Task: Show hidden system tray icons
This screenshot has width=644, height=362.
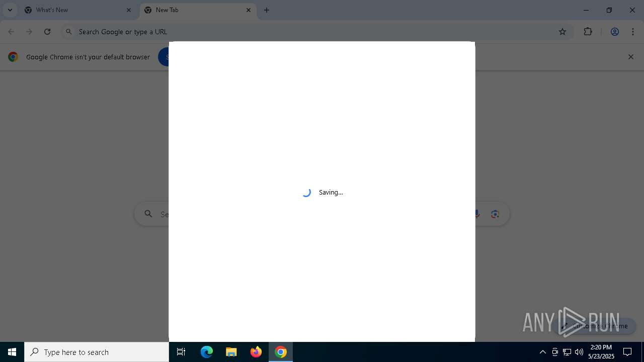Action: (x=542, y=352)
